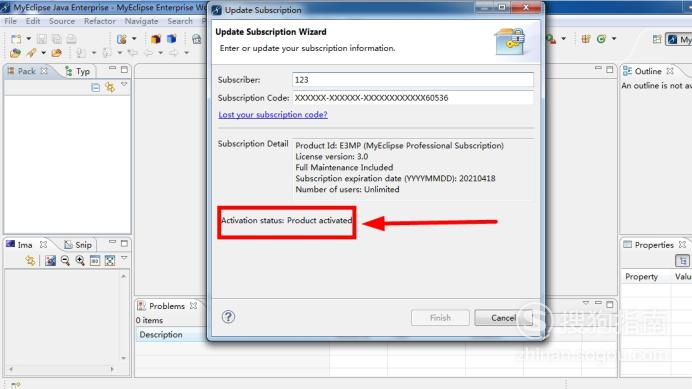Close the Outline tab

click(x=670, y=71)
